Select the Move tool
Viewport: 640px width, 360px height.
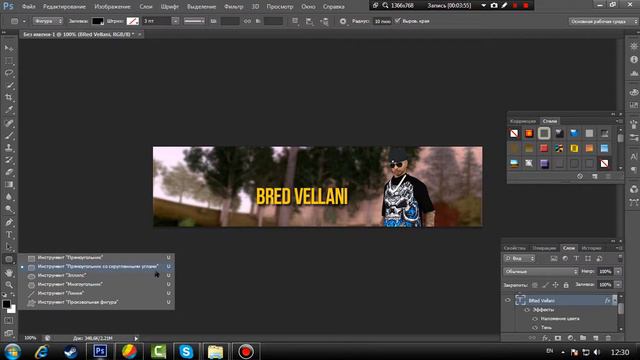pos(9,48)
